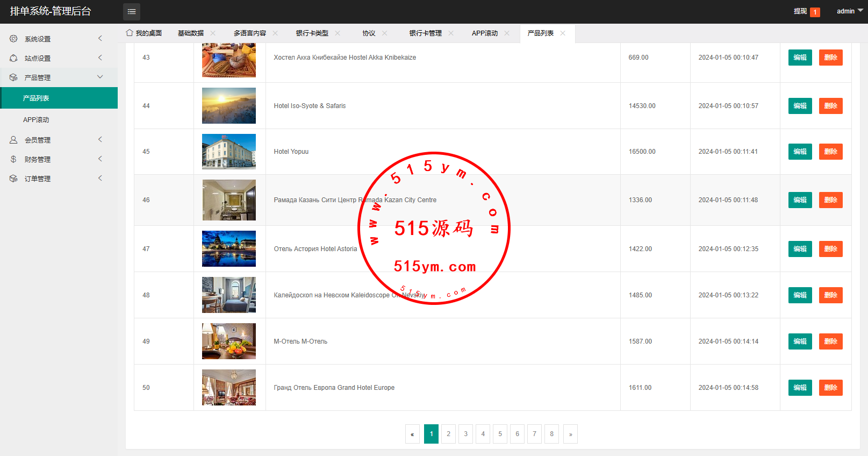Click the next page arrow »
The width and height of the screenshot is (868, 456).
tap(570, 434)
